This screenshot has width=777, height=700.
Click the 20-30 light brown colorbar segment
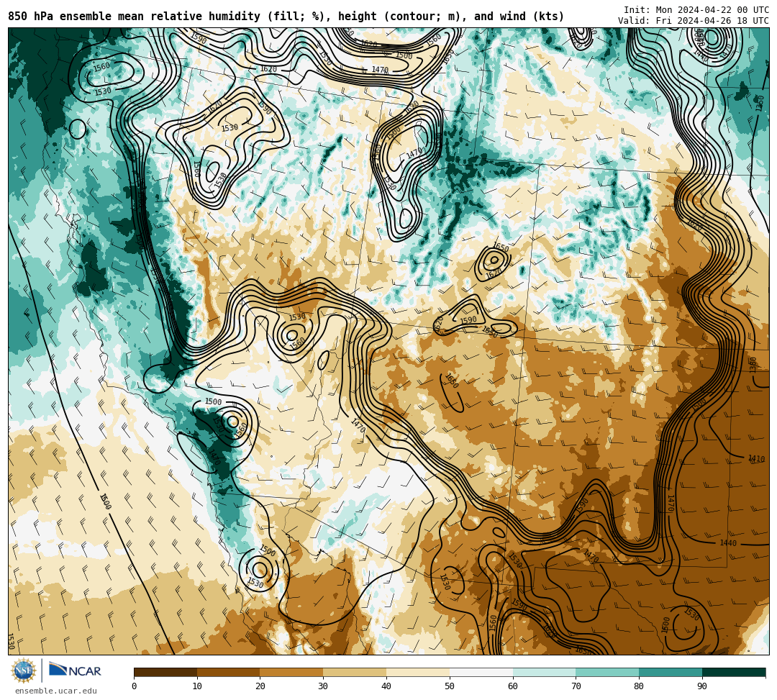[x=292, y=672]
